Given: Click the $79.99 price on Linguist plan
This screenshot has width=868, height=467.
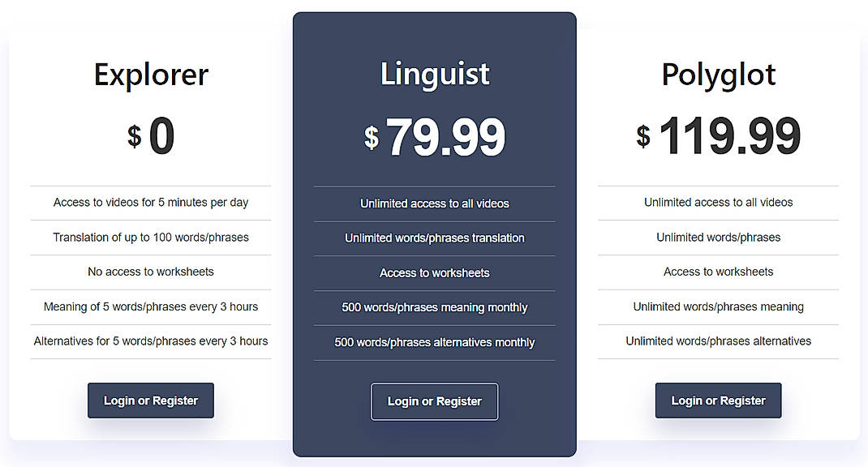Looking at the screenshot, I should click(434, 136).
